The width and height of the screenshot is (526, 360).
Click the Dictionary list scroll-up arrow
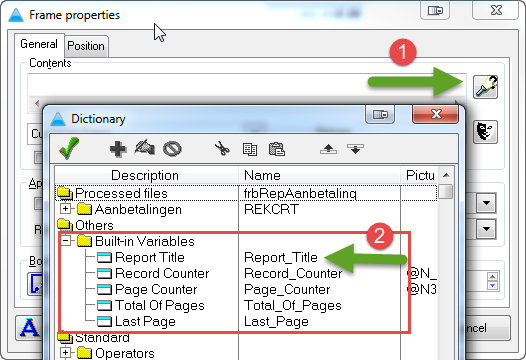pos(446,175)
